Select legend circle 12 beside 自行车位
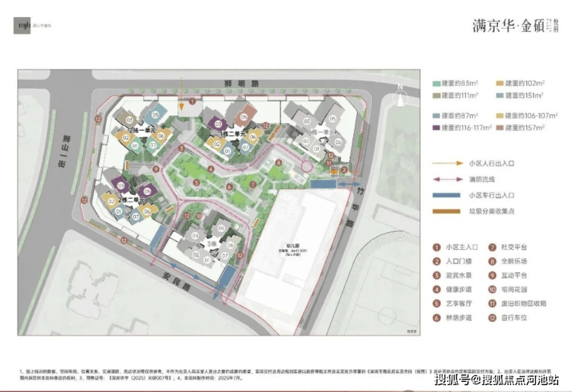 coord(492,318)
